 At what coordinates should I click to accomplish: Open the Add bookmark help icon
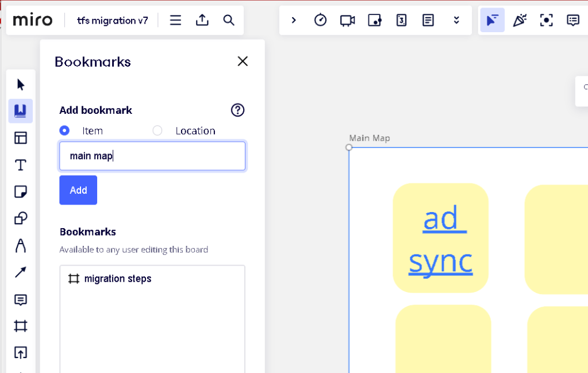tap(237, 110)
